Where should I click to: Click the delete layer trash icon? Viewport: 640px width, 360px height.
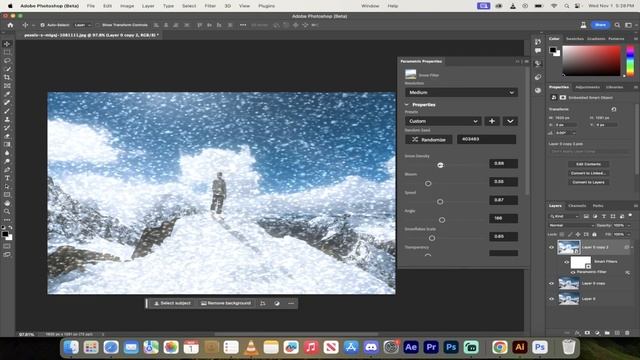[627, 333]
